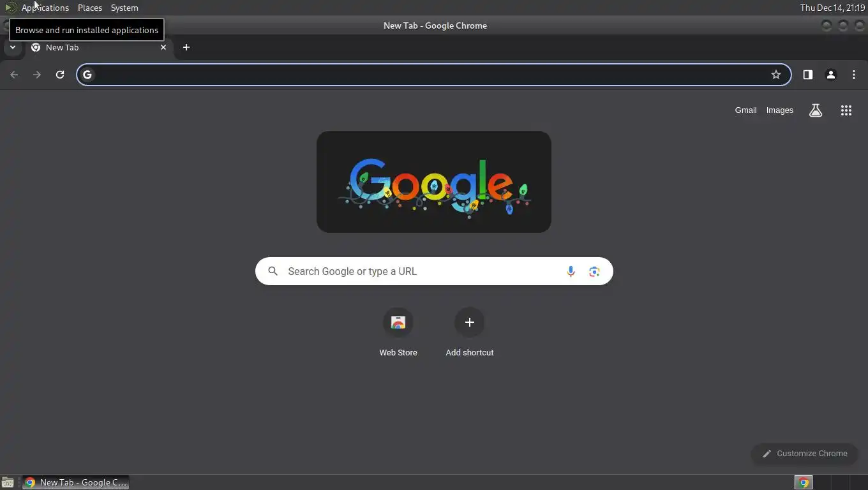The width and height of the screenshot is (868, 490).
Task: Start voice search with microphone icon
Action: [571, 271]
